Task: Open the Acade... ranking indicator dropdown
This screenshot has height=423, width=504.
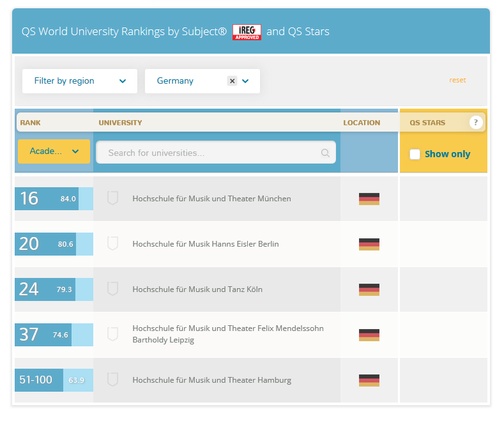Action: click(x=54, y=151)
